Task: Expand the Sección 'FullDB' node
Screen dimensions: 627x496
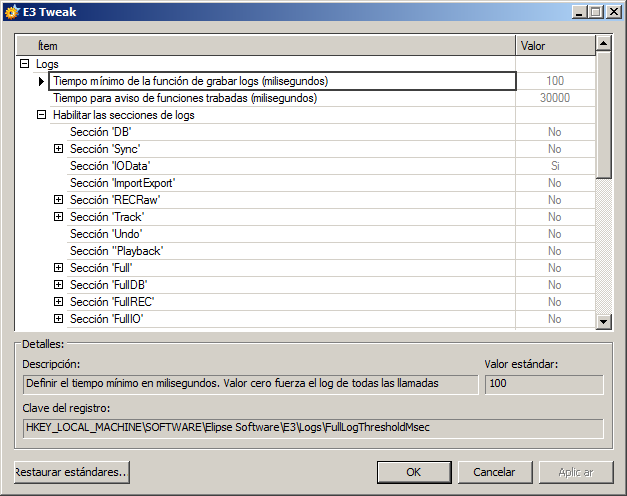Action: [x=58, y=285]
